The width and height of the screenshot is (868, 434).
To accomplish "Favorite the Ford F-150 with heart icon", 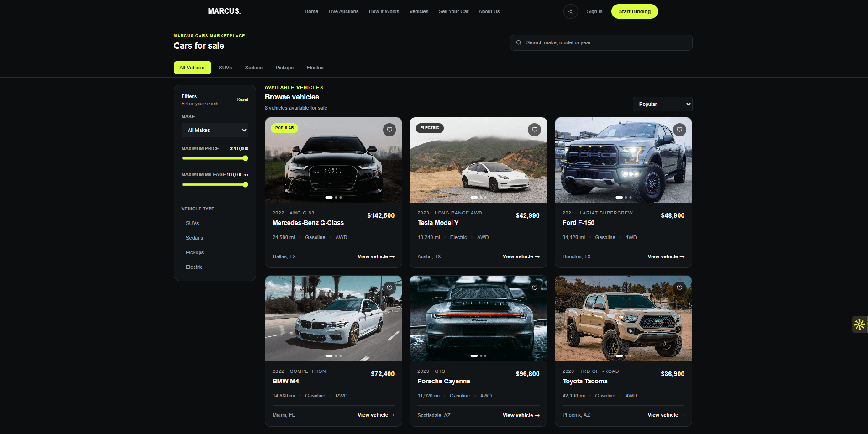I will click(679, 130).
